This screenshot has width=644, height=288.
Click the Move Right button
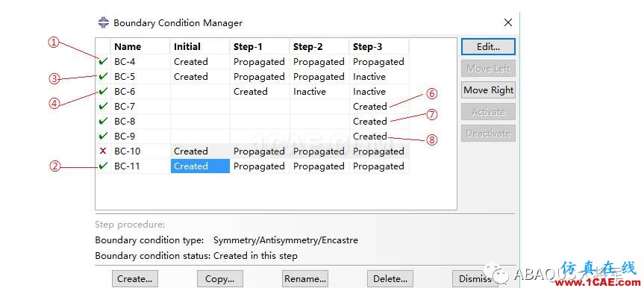point(488,90)
